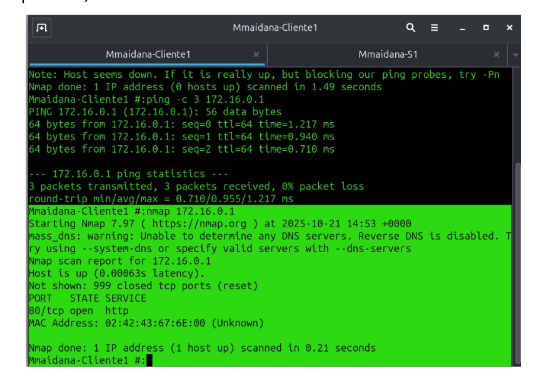558x385 pixels.
Task: Minimize the Mmaidana-Cliente1 terminal window
Action: click(x=462, y=28)
